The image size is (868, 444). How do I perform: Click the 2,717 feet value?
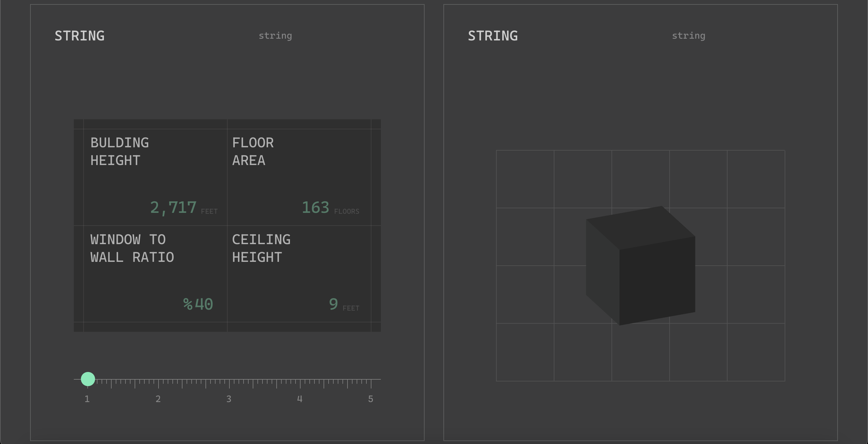coord(174,208)
